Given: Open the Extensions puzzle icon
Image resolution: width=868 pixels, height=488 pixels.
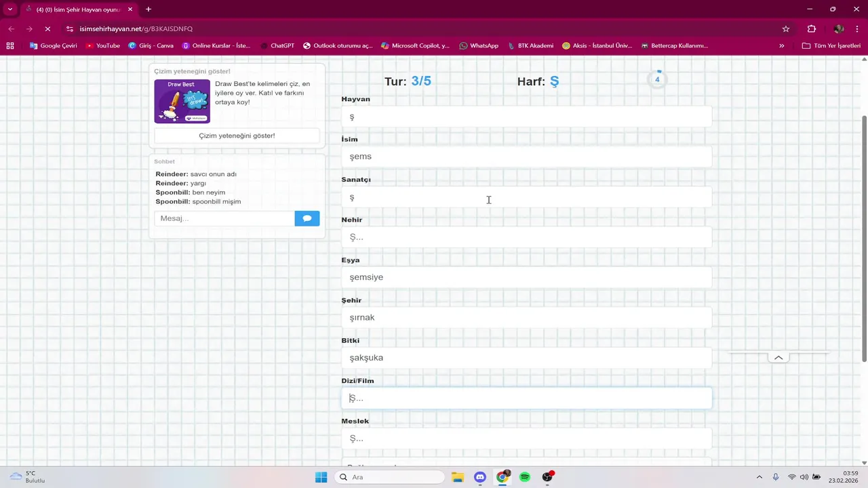Looking at the screenshot, I should coord(812,29).
